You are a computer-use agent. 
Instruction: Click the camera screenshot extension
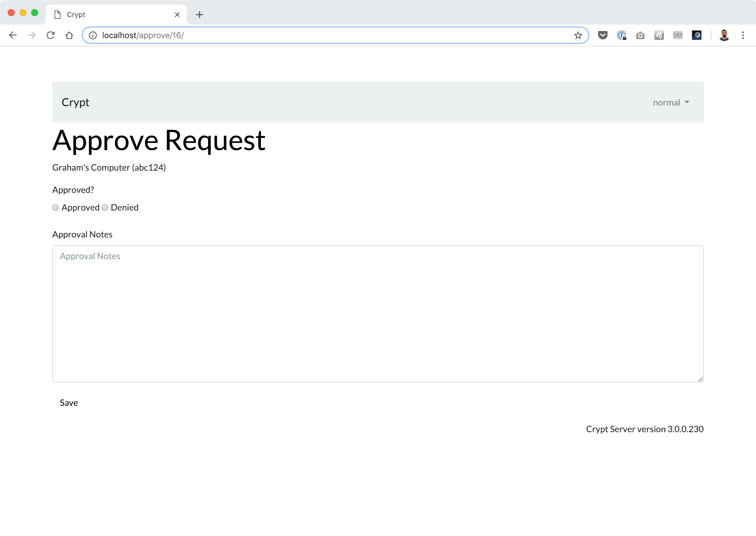pos(640,35)
